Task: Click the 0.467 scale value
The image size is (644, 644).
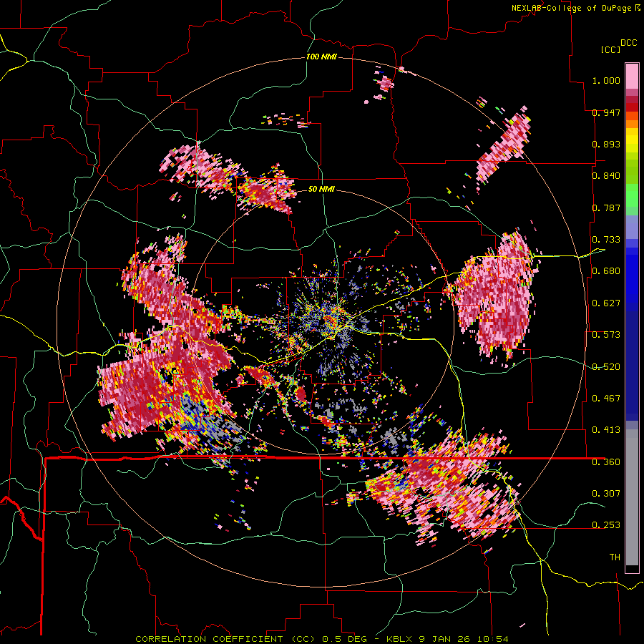Action: [x=606, y=399]
